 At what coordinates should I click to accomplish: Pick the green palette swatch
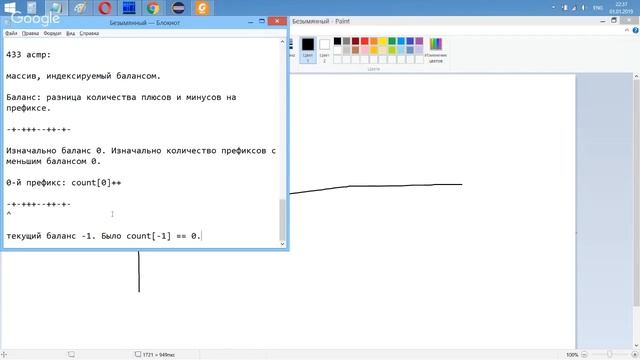[392, 41]
